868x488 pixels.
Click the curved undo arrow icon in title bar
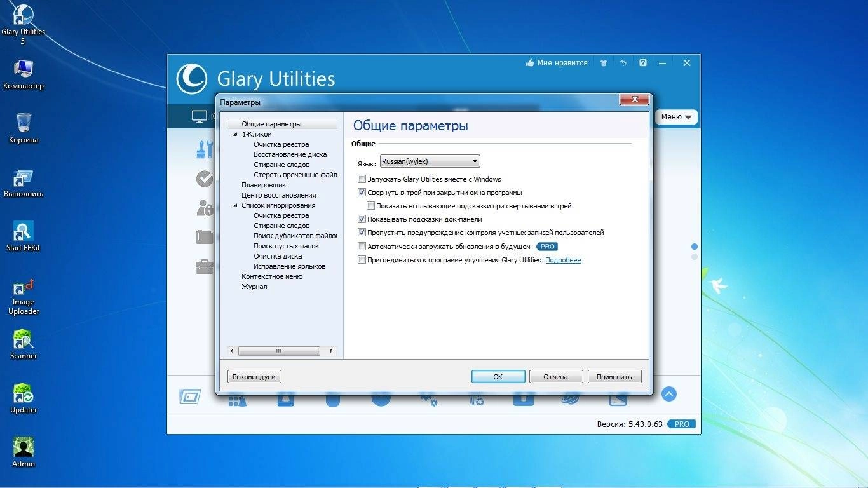pos(623,63)
